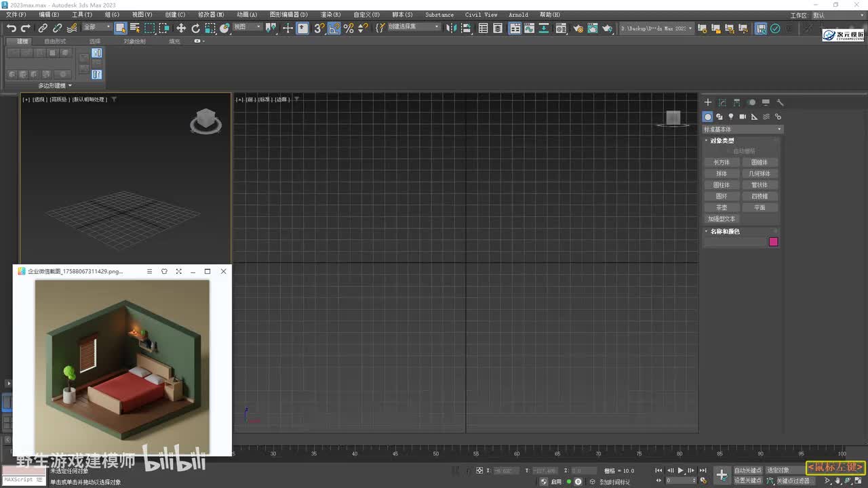Open the Hierarchy panel tab
Image resolution: width=868 pixels, height=488 pixels.
[x=736, y=102]
